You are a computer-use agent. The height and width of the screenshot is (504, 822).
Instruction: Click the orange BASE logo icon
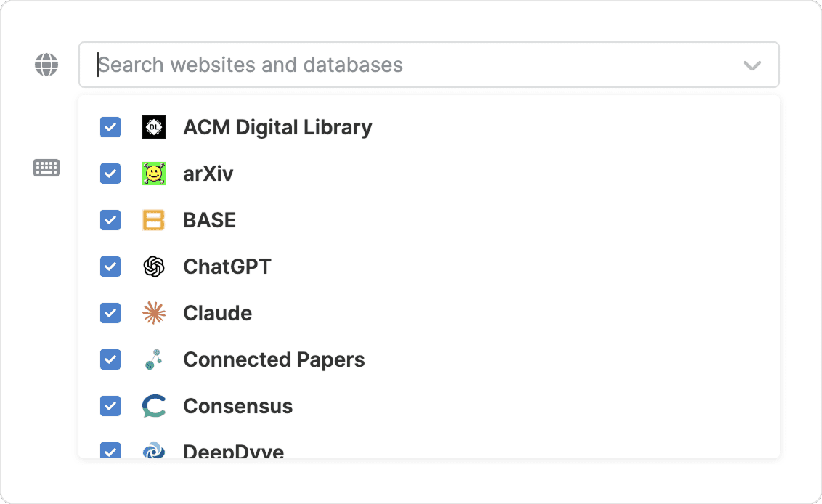pos(154,220)
